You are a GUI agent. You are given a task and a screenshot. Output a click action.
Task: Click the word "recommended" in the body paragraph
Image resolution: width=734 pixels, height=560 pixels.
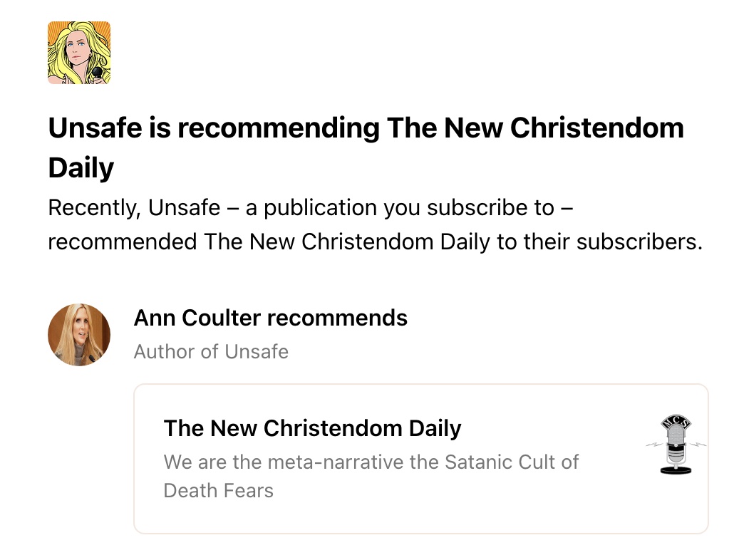122,242
